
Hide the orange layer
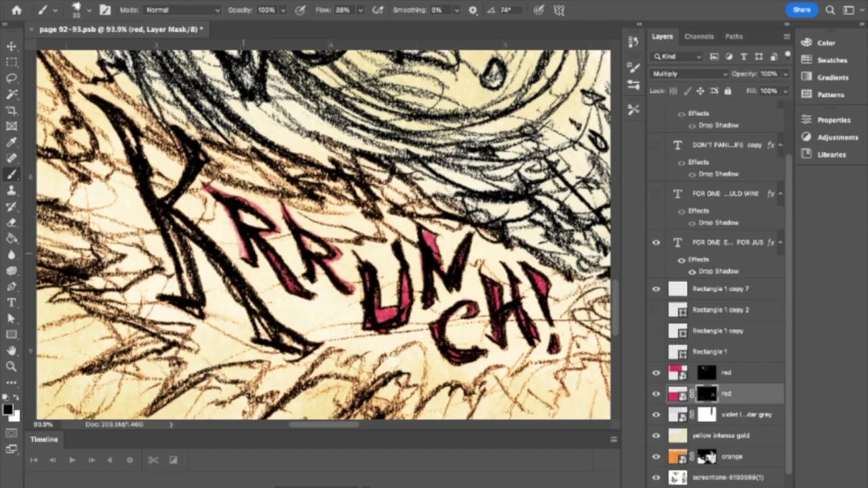click(656, 457)
